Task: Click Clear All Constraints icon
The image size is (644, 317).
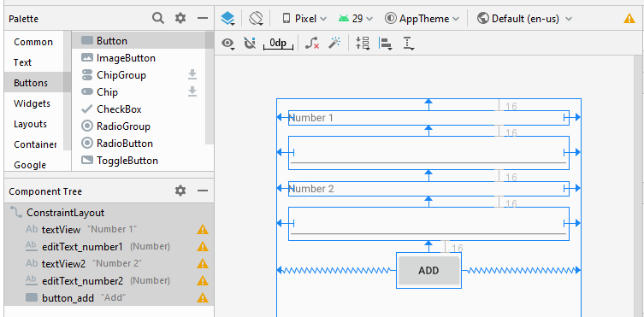Action: [x=312, y=43]
